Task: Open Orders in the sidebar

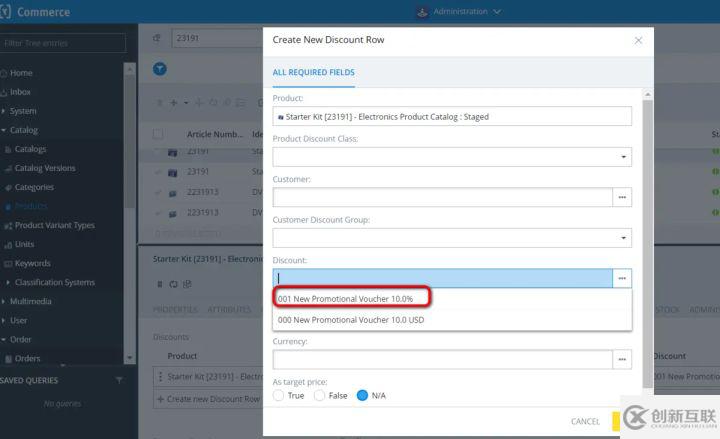Action: (28, 359)
